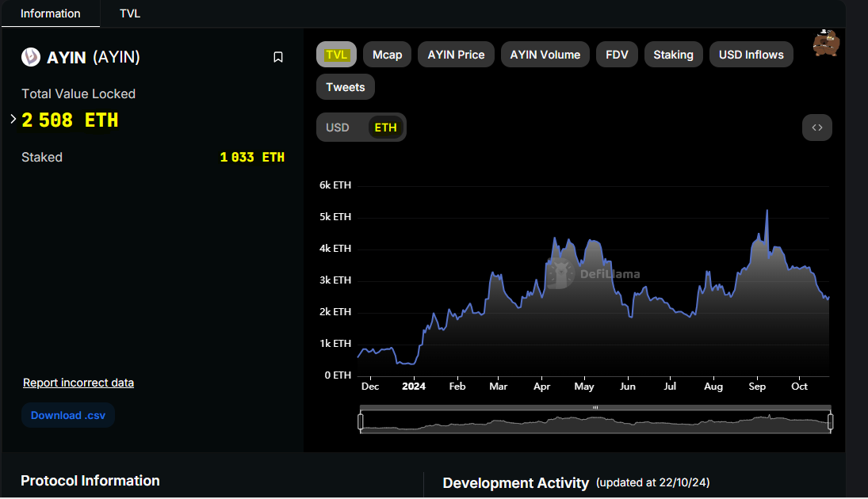Click the AYIN logo icon
This screenshot has height=499, width=868.
pyautogui.click(x=30, y=57)
